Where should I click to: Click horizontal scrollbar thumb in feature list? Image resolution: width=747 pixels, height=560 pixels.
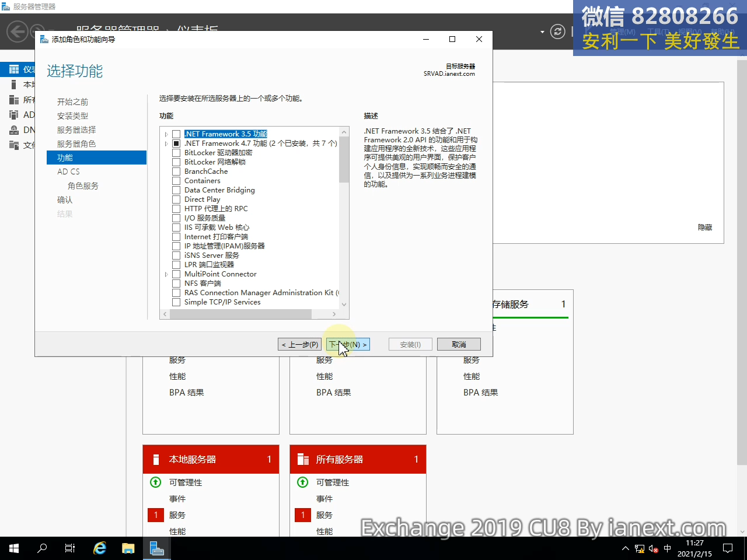[240, 314]
